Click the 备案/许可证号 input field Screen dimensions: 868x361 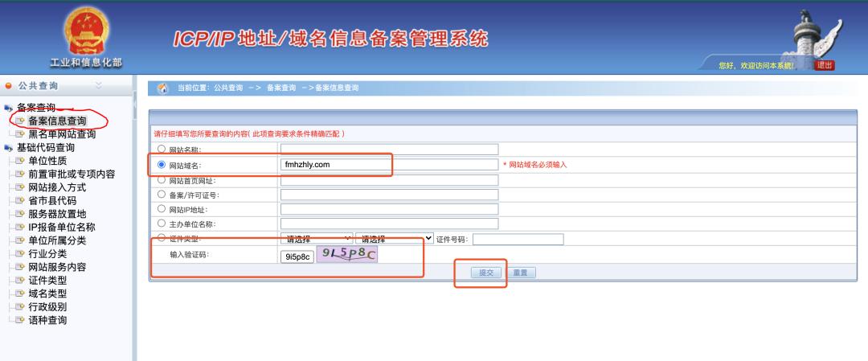(x=389, y=195)
